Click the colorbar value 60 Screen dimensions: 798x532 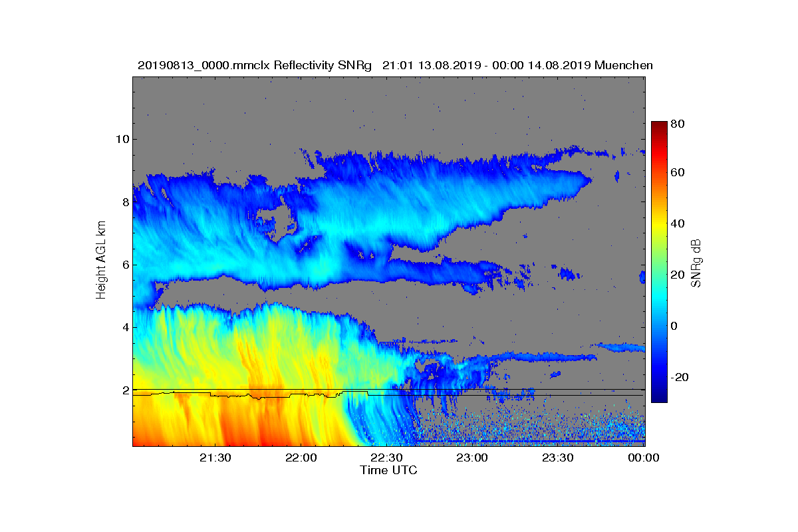click(x=678, y=173)
